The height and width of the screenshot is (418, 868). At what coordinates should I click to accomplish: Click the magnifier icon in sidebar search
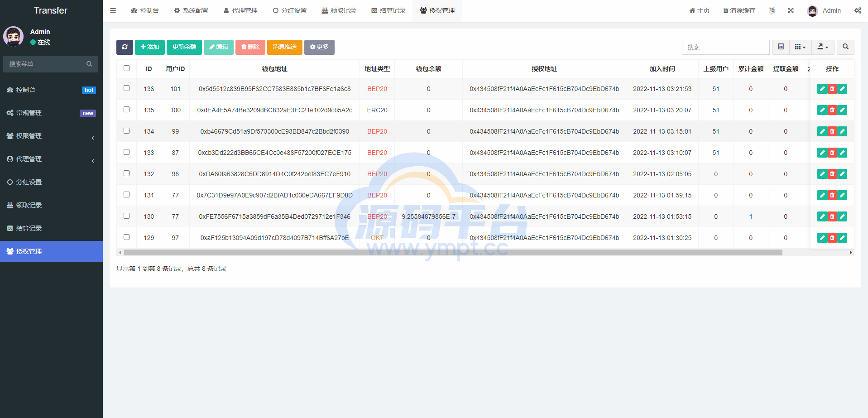[x=89, y=64]
